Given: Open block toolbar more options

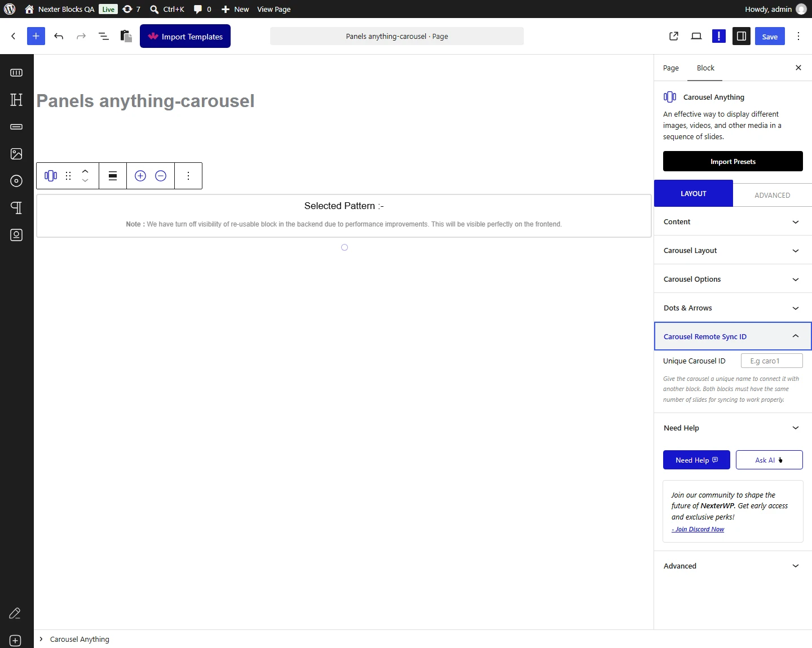Looking at the screenshot, I should pyautogui.click(x=188, y=176).
